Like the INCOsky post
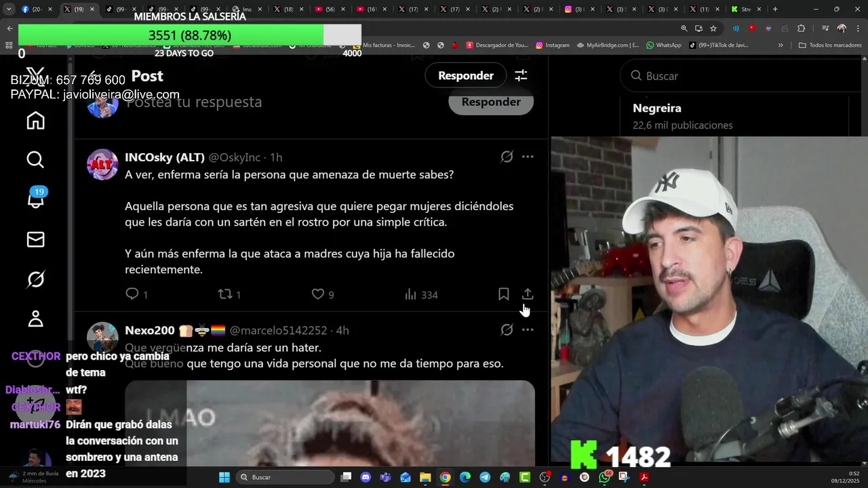Image resolution: width=868 pixels, height=488 pixels. (317, 294)
